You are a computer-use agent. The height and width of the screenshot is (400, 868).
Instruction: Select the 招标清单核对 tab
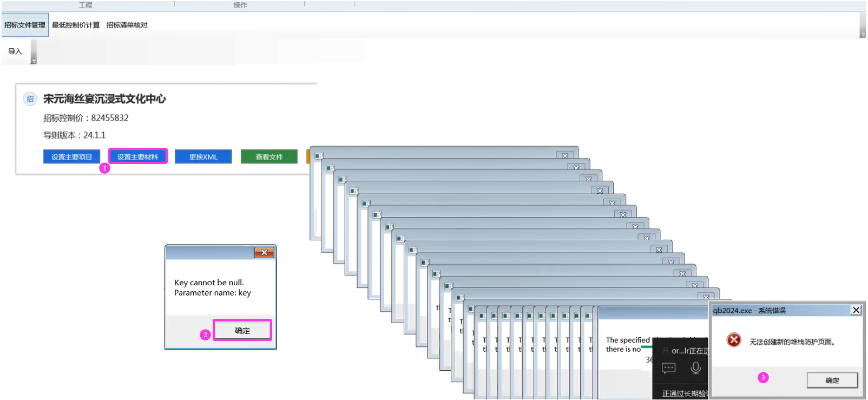click(127, 25)
